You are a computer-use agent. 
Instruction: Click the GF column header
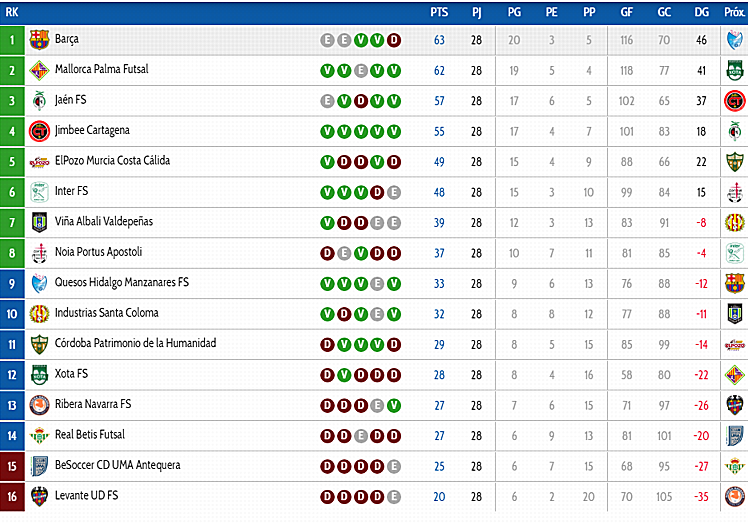click(627, 12)
